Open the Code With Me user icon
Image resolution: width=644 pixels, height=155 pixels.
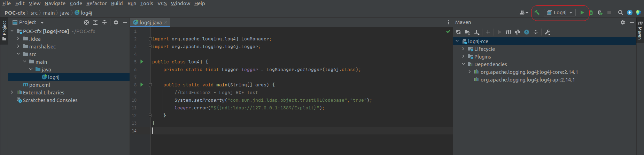[x=523, y=13]
